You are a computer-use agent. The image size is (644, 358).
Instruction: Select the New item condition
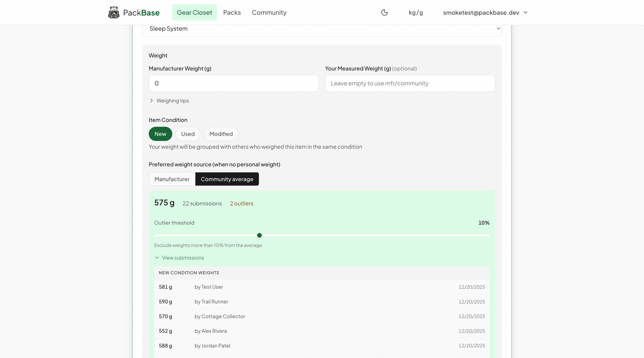click(160, 134)
